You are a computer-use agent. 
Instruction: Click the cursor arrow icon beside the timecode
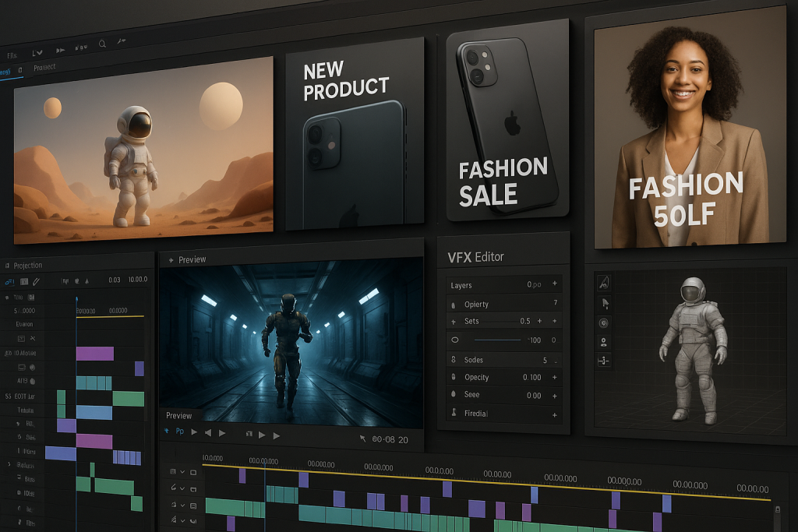pos(363,439)
